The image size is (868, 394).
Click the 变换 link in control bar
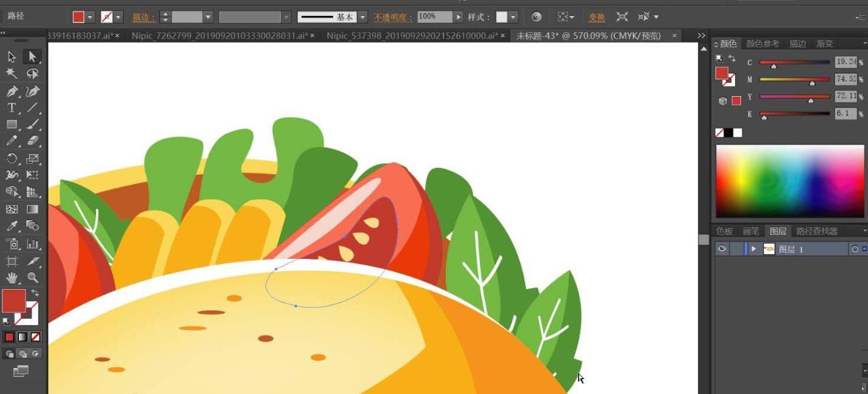596,17
